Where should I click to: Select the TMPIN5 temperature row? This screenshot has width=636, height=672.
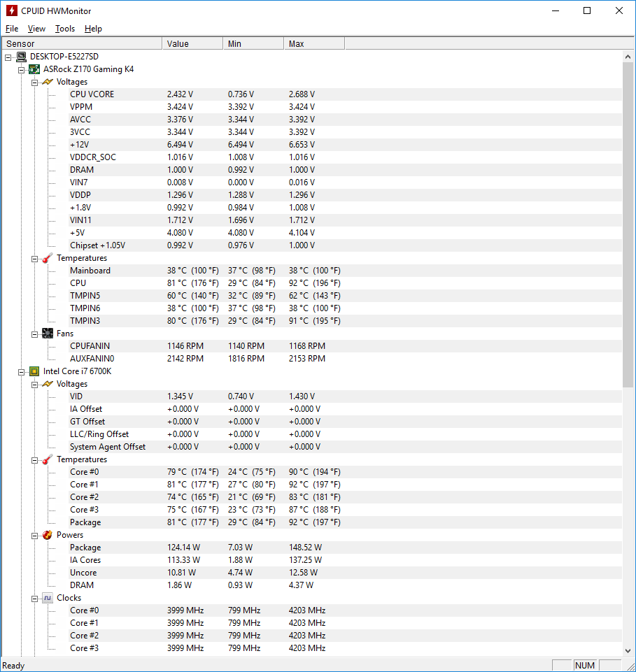coord(345,296)
